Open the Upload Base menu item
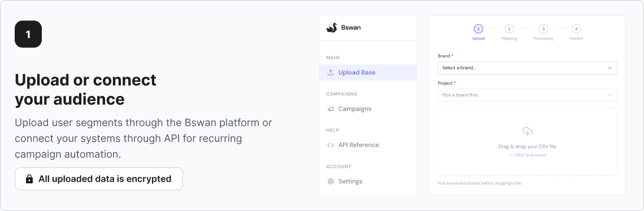644x211 pixels. coord(368,72)
